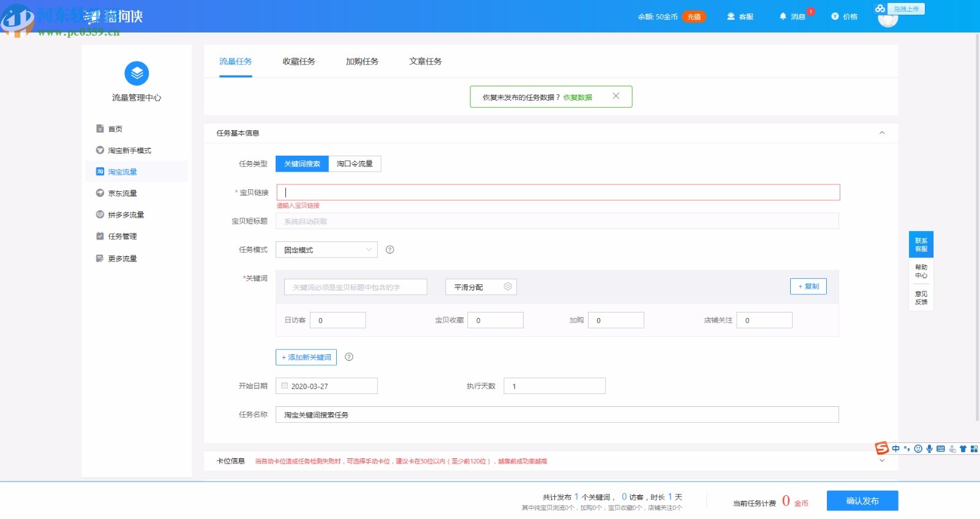Click the IME microphone voice input icon
The image size is (980, 519).
pos(929,449)
